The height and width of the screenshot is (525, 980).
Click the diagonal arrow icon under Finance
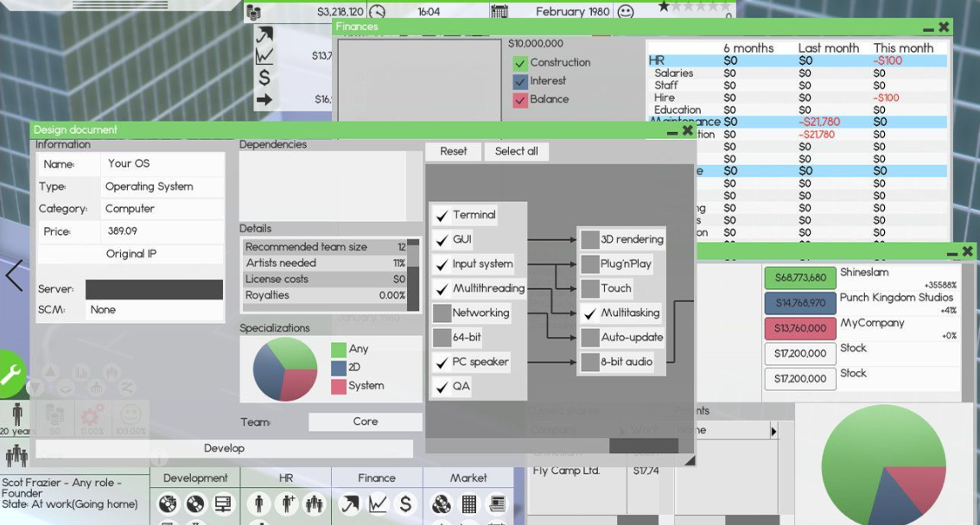pos(349,503)
